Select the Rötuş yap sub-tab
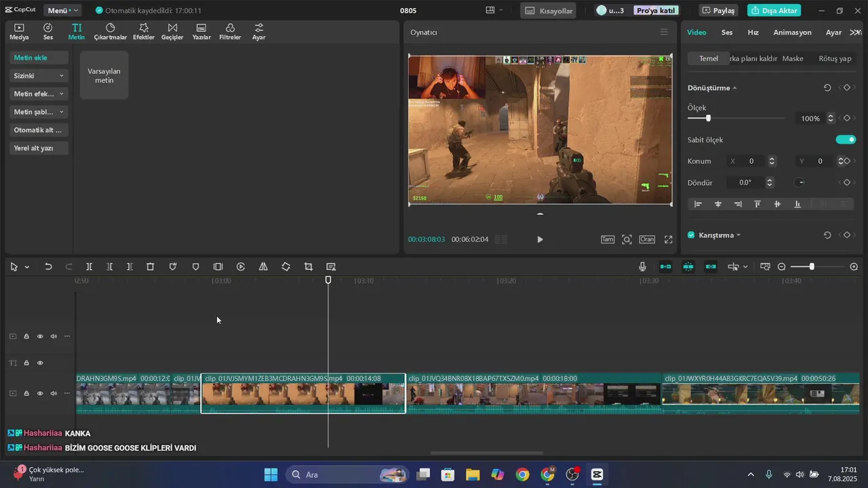Image resolution: width=868 pixels, height=488 pixels. 835,58
